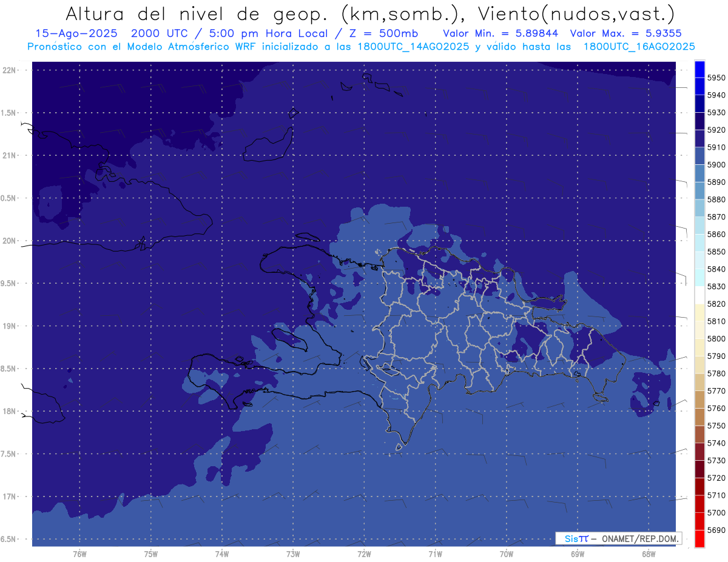The width and height of the screenshot is (728, 562).
Task: Click the 72W longitude label
Action: click(364, 554)
